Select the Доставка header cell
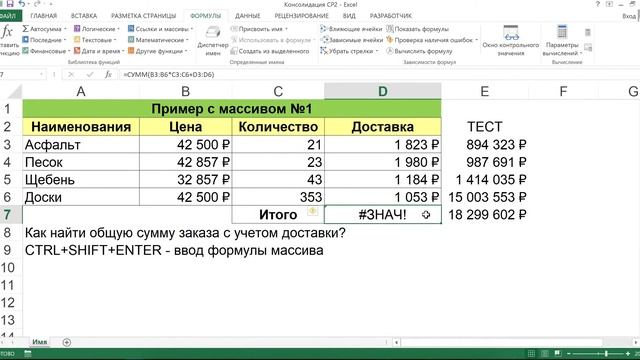The width and height of the screenshot is (640, 360). tap(382, 127)
